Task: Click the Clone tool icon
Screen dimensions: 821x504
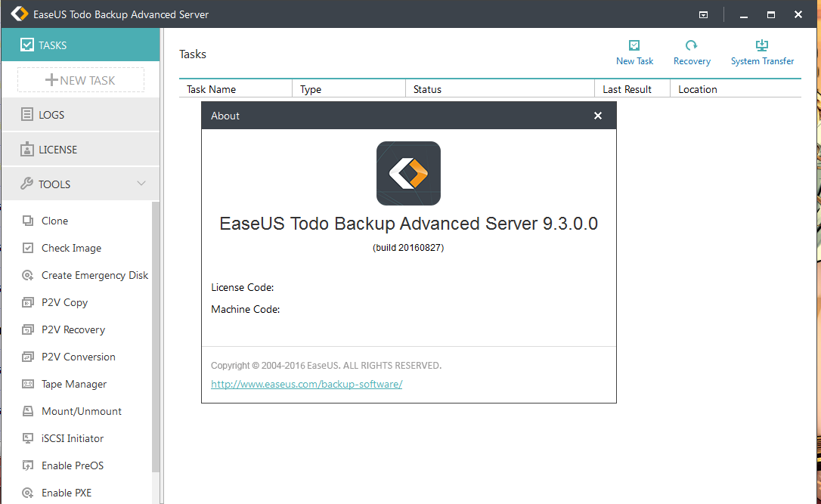Action: [x=28, y=221]
